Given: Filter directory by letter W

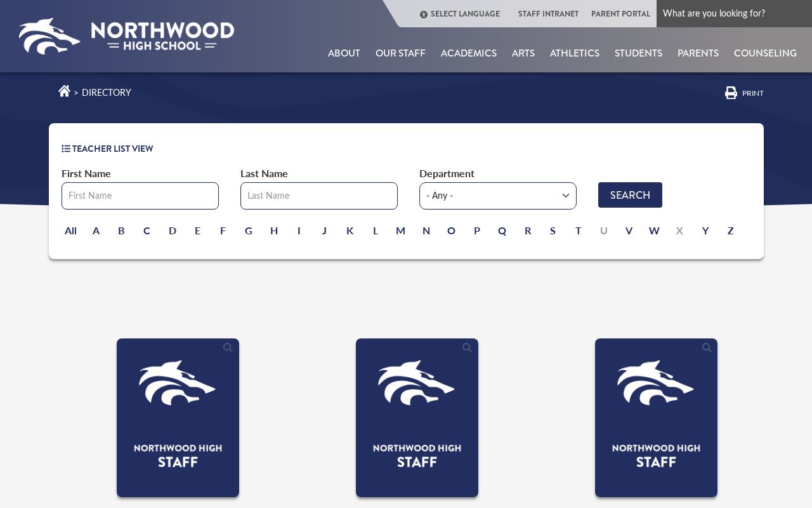Looking at the screenshot, I should pyautogui.click(x=654, y=231).
